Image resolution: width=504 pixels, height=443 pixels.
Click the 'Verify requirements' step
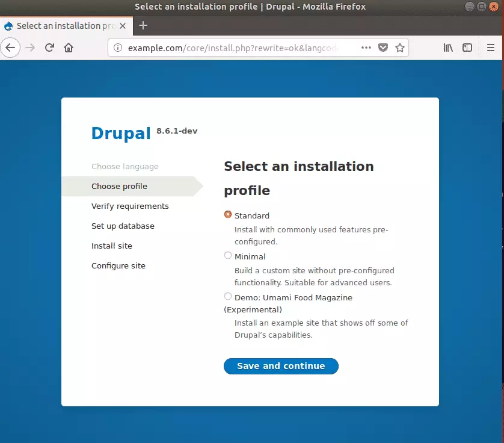130,206
